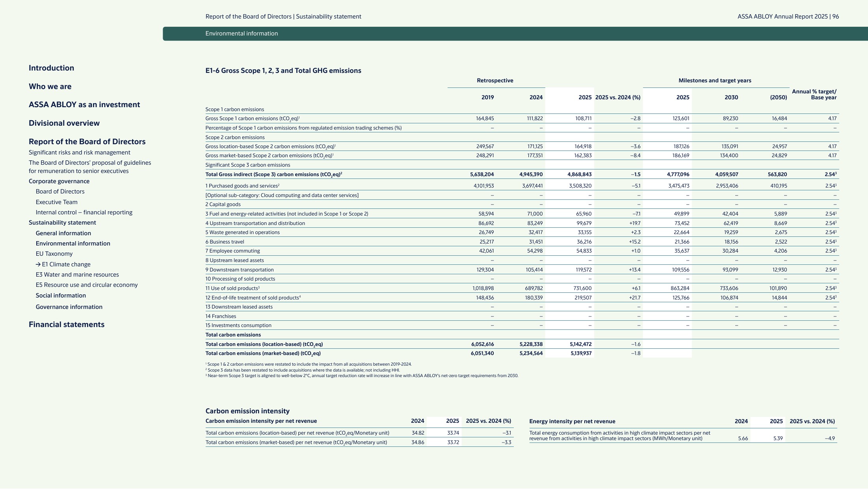868x489 pixels.
Task: Click Total Scope 3 value 4,868,843
Action: tap(579, 174)
